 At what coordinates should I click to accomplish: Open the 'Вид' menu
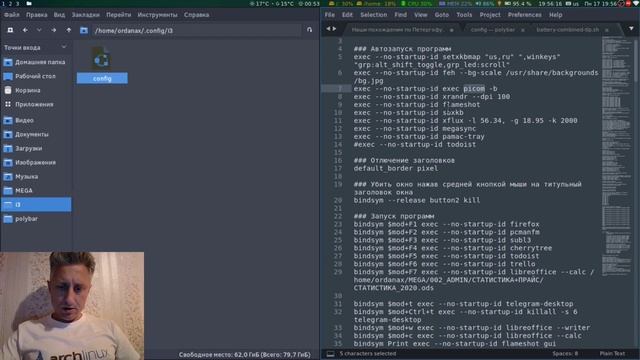[59, 15]
